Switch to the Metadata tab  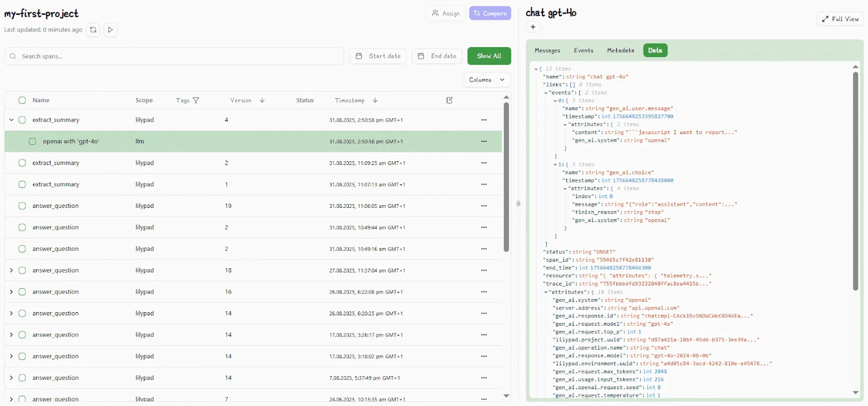click(x=620, y=50)
